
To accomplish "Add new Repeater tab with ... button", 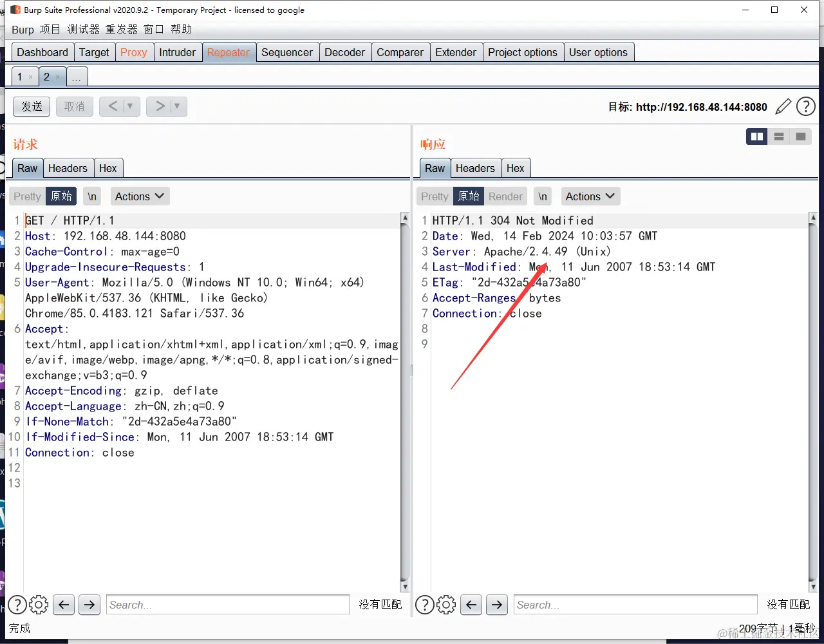I will (x=77, y=77).
